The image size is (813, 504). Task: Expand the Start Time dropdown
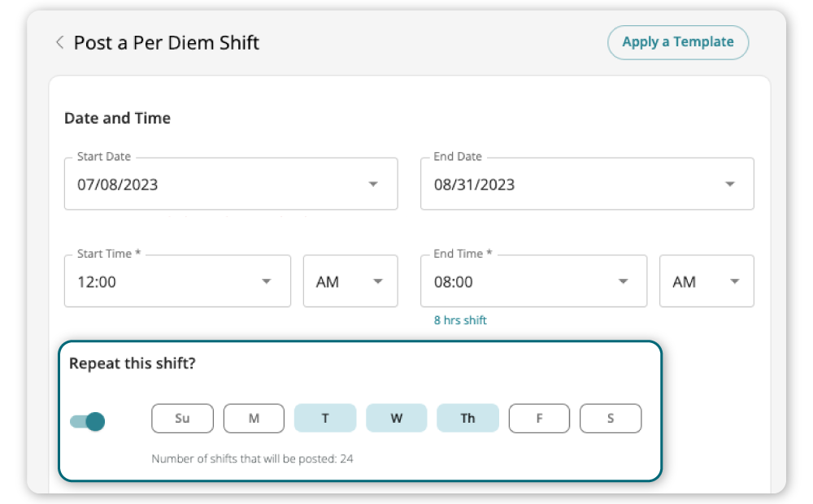tap(266, 282)
